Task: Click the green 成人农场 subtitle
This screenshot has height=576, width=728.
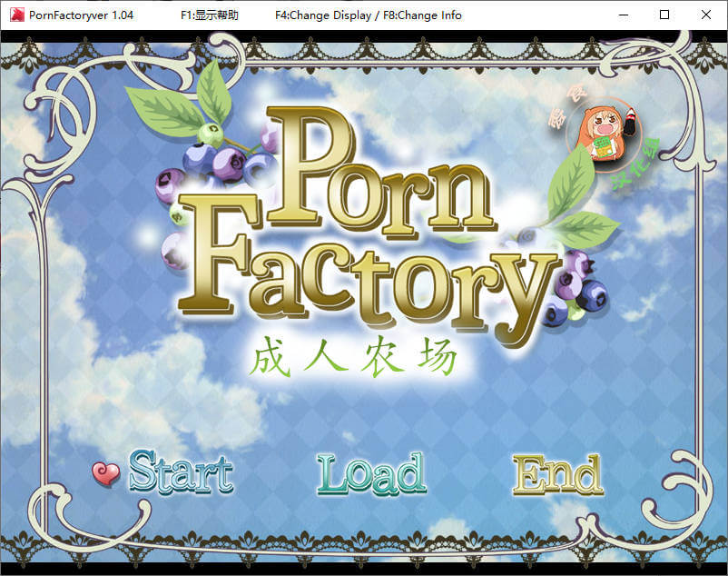Action: pos(352,358)
